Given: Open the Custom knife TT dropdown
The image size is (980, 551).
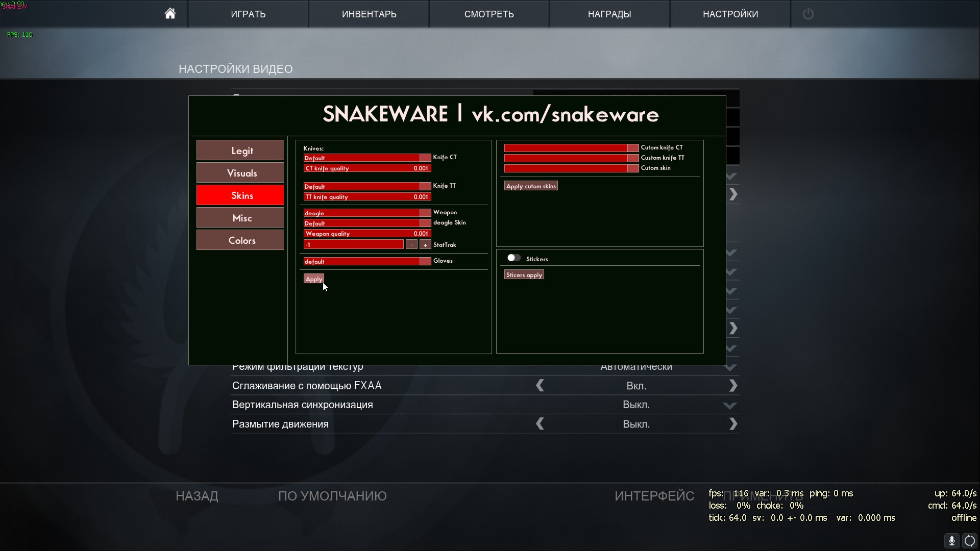Looking at the screenshot, I should 571,158.
